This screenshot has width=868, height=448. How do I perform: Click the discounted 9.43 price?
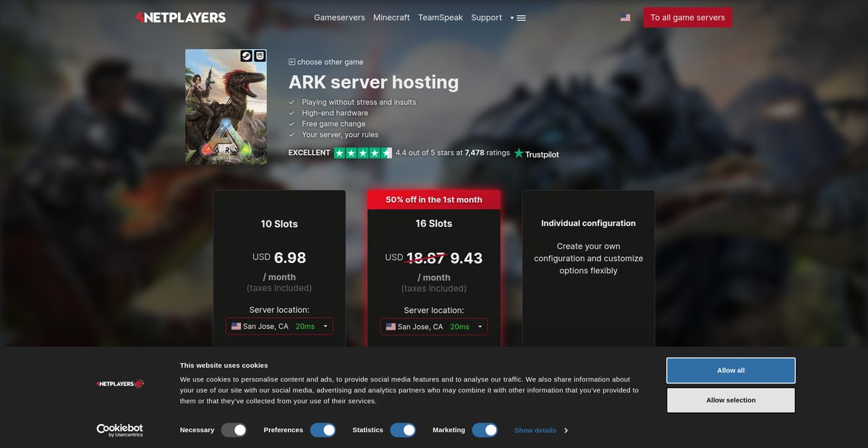pos(467,258)
